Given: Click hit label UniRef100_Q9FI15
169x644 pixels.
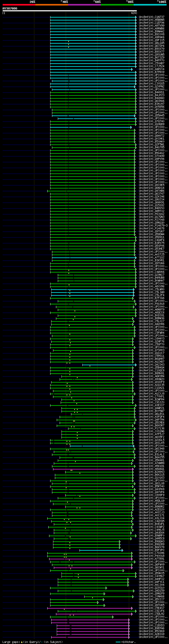Looking at the screenshot, I should point(152,40).
